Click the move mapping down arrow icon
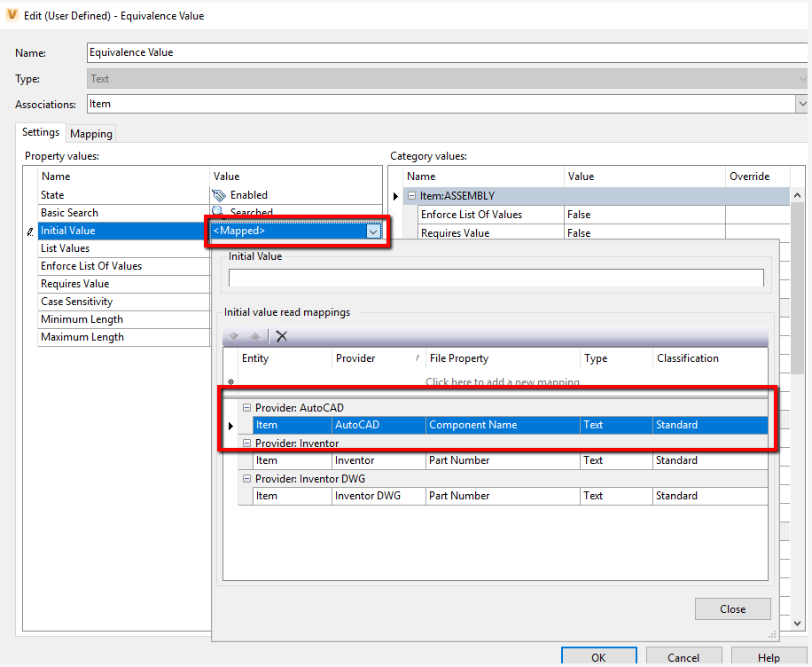This screenshot has height=667, width=812. click(x=233, y=336)
